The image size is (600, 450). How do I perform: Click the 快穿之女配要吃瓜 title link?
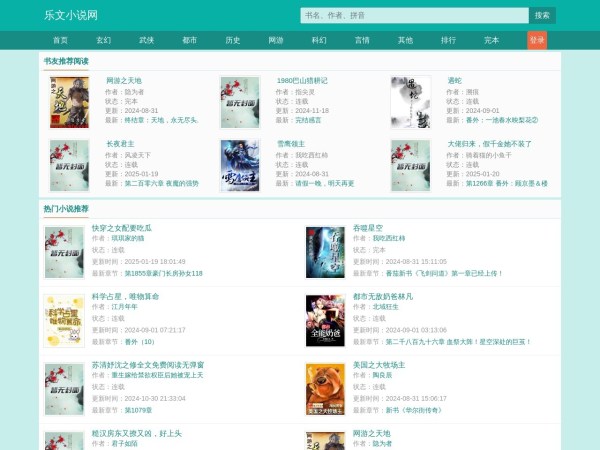click(x=122, y=228)
